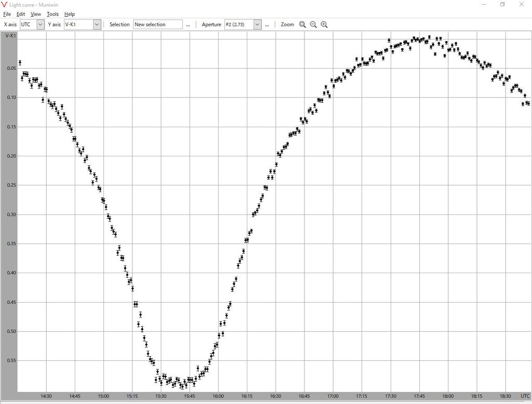Click the zoom out magnifier icon

tap(313, 24)
